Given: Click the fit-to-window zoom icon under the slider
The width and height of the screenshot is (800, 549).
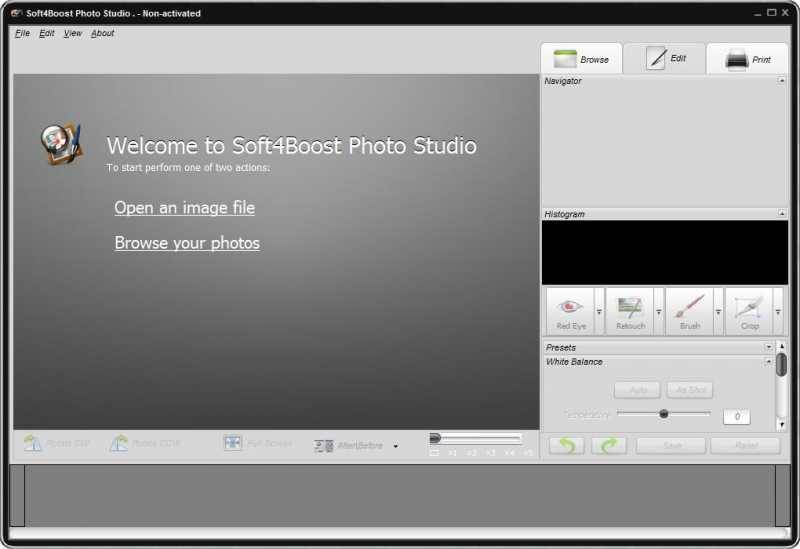Looking at the screenshot, I should coord(434,453).
